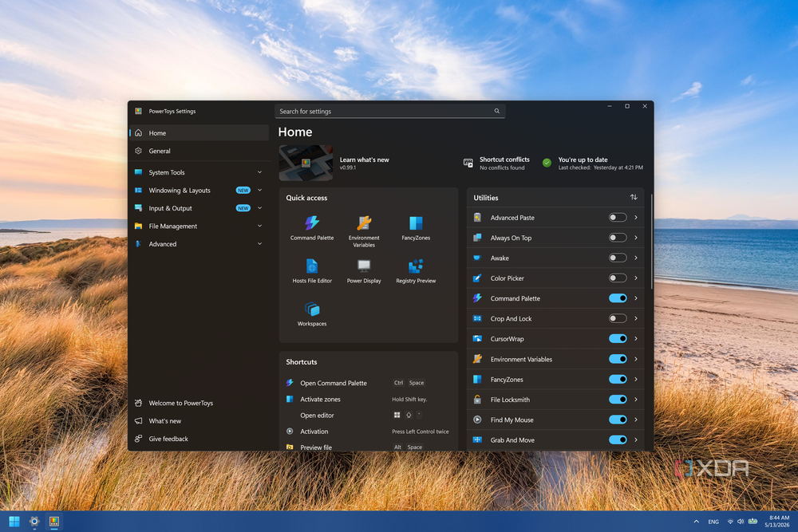Image resolution: width=798 pixels, height=532 pixels.
Task: Click PowerToys icon in taskbar
Action: 54,522
